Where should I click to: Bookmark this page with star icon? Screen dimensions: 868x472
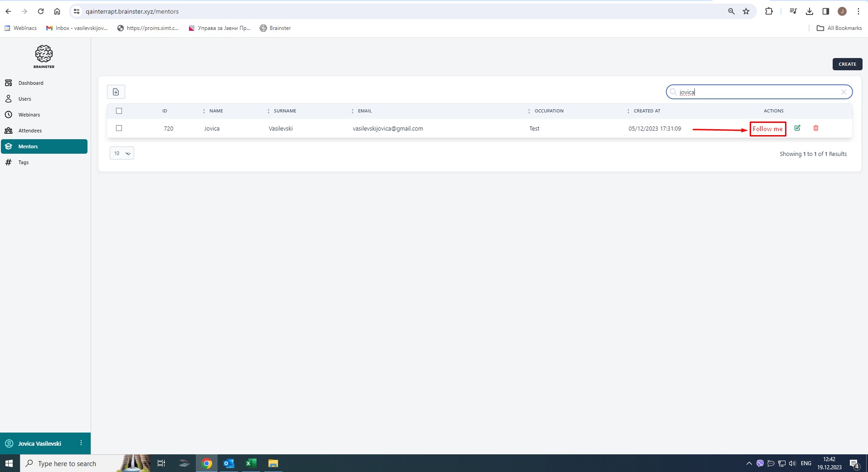[746, 11]
